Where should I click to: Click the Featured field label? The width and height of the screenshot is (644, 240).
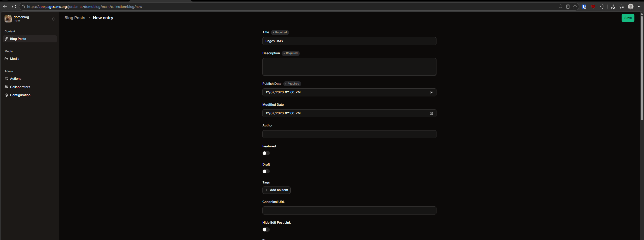tap(269, 146)
